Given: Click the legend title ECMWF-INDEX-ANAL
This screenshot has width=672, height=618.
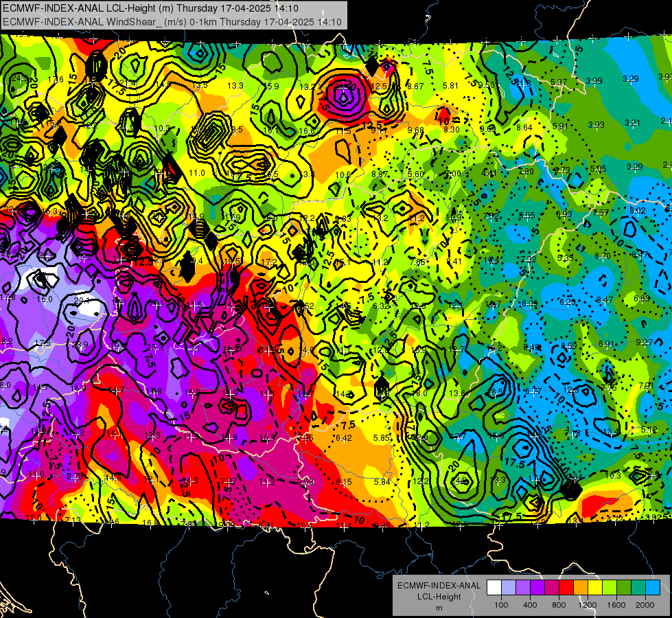Looking at the screenshot, I should [x=439, y=586].
